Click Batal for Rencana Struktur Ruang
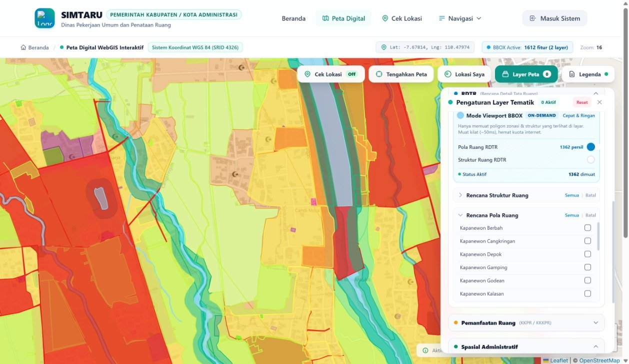Screen dimensions: 629x364 pyautogui.click(x=590, y=195)
